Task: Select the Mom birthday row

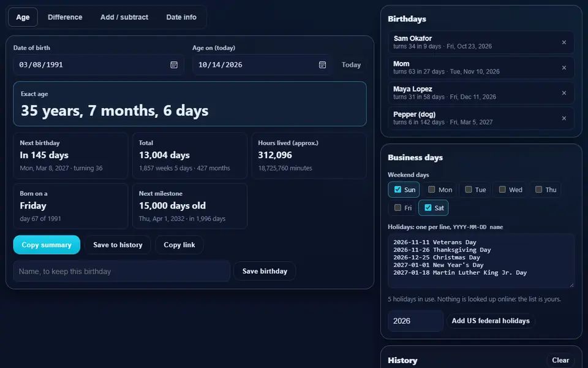Action: point(481,67)
